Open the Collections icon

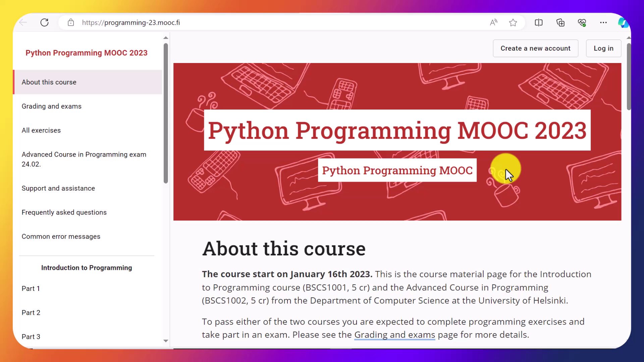(x=560, y=22)
